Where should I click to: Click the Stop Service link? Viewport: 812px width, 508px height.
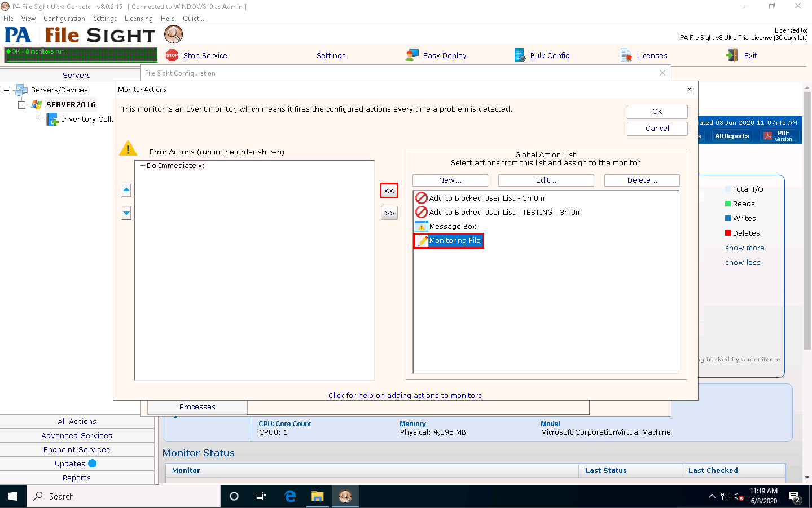tap(205, 56)
